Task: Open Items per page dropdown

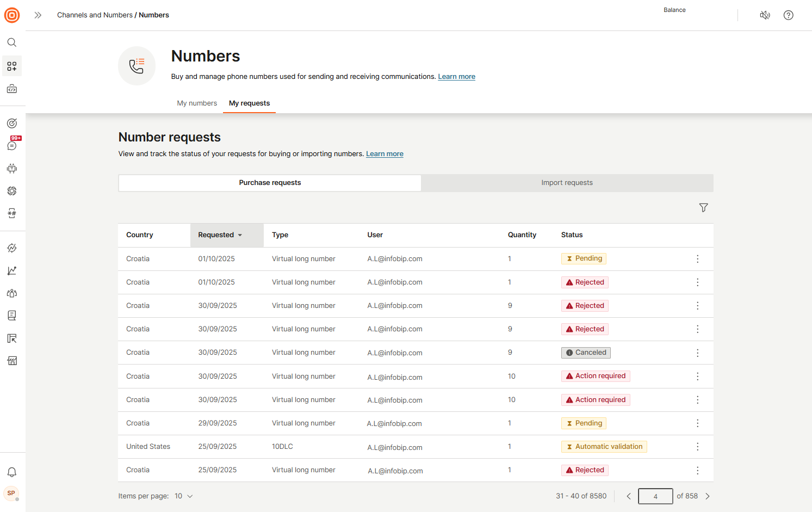Action: tap(184, 496)
